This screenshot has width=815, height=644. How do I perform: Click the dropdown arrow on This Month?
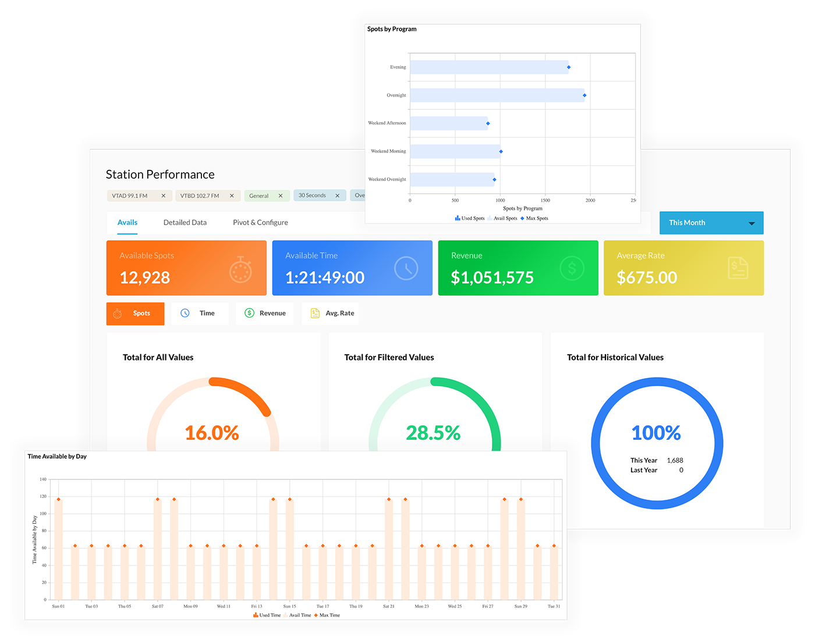pyautogui.click(x=752, y=223)
